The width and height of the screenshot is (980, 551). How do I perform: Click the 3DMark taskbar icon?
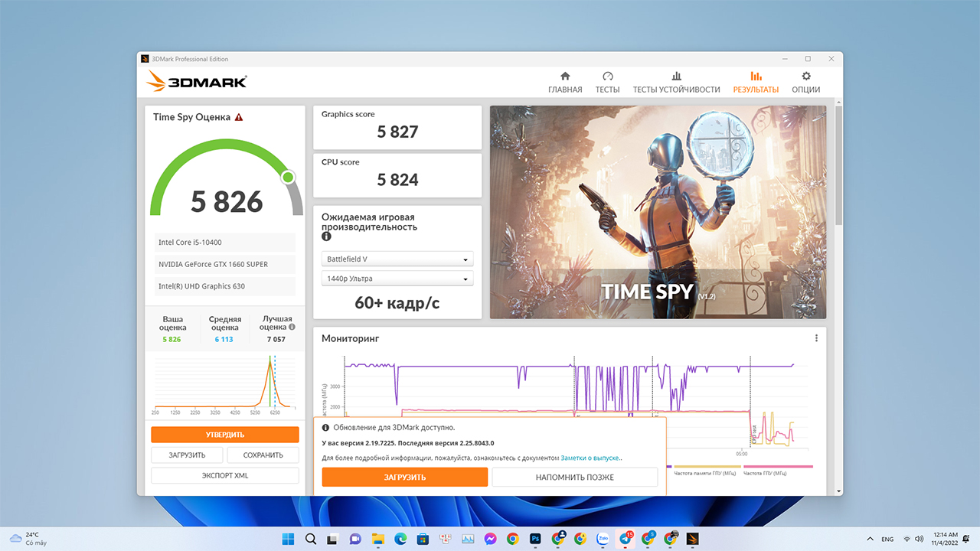tap(693, 539)
